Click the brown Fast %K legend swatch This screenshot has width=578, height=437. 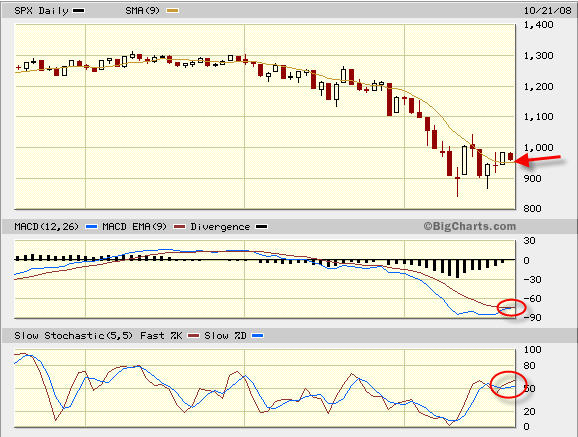(x=194, y=336)
